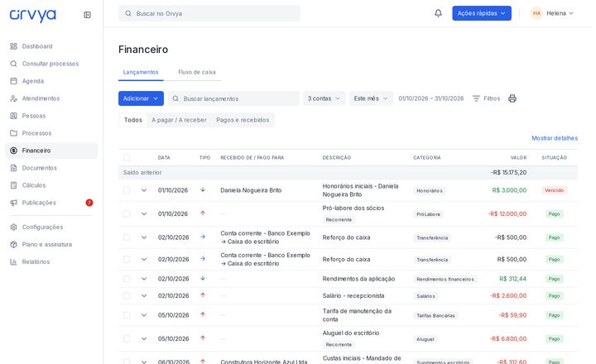Click the Relatórios chart icon
This screenshot has height=364, width=596.
click(x=14, y=261)
